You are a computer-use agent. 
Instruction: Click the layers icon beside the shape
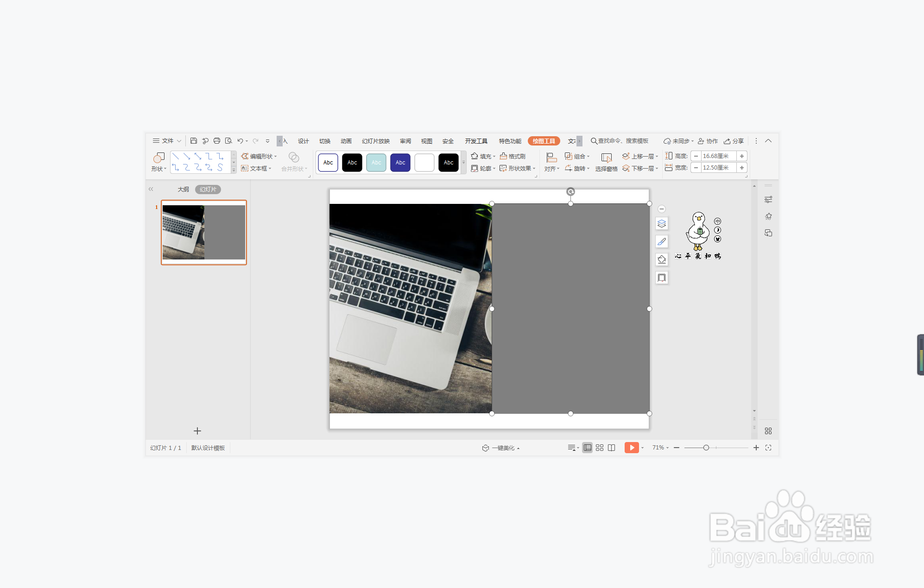662,224
